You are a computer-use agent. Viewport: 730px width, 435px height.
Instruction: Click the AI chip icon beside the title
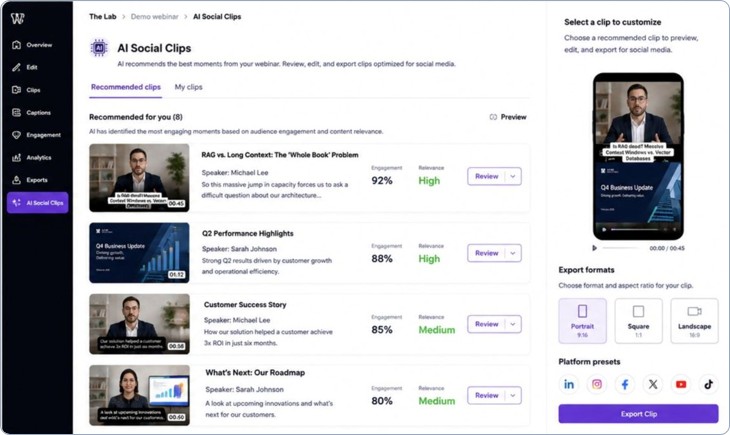99,48
